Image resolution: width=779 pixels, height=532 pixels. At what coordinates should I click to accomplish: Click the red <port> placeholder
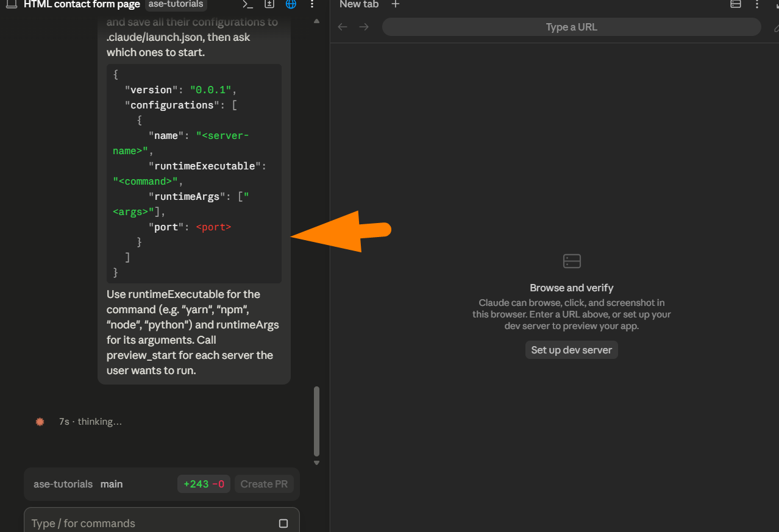click(x=213, y=227)
